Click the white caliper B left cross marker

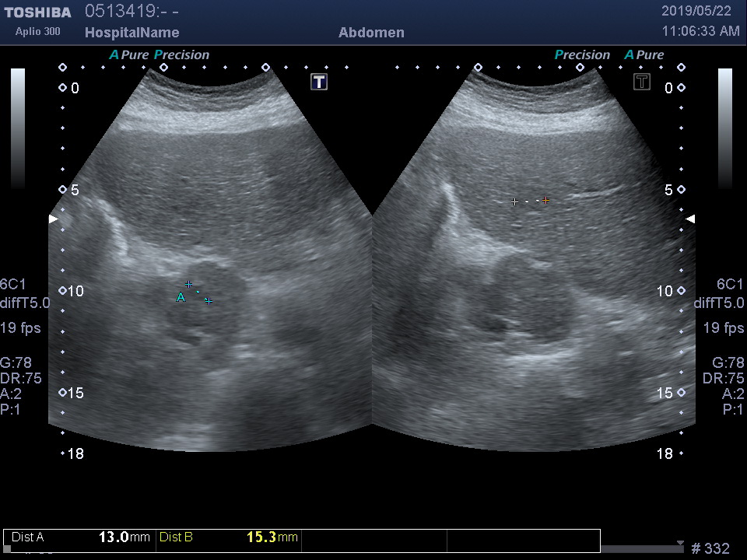click(x=514, y=201)
